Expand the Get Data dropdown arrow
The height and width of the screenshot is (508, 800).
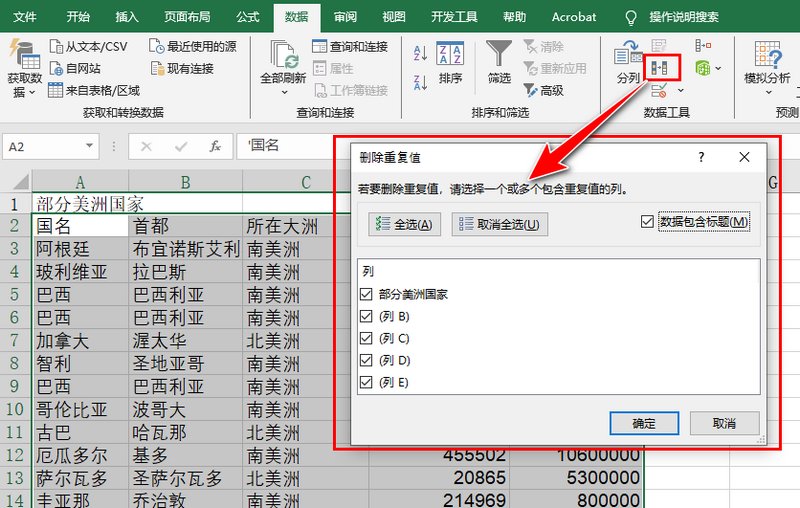click(x=33, y=92)
